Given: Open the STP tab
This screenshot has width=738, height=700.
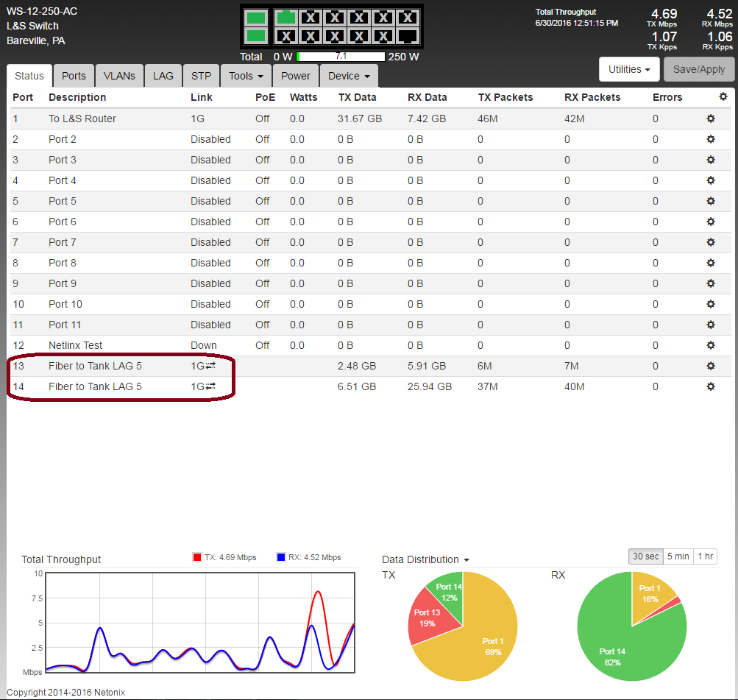Looking at the screenshot, I should (x=201, y=76).
